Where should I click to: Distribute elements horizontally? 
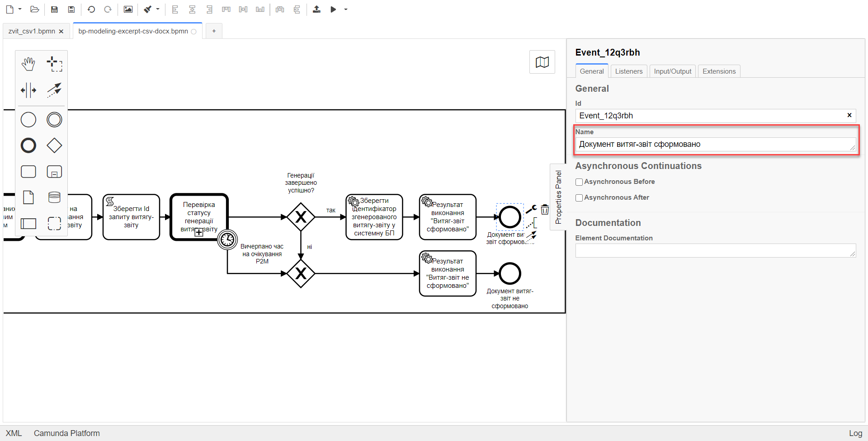click(x=280, y=9)
